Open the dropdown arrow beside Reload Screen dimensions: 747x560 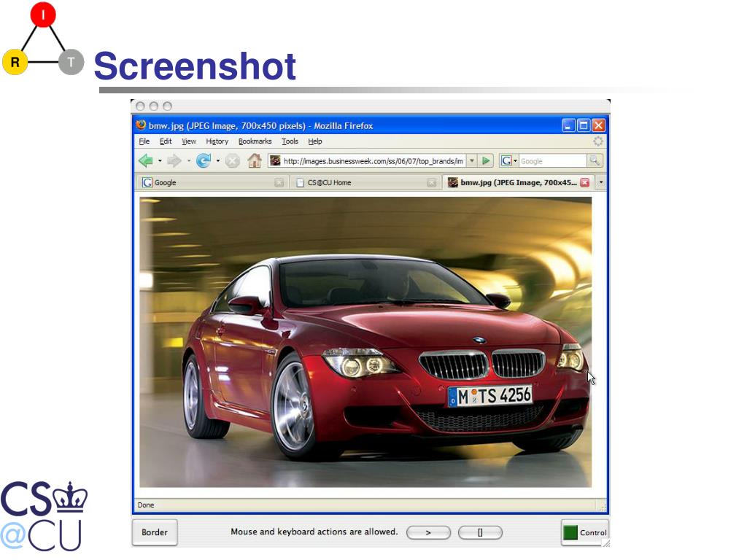(217, 161)
